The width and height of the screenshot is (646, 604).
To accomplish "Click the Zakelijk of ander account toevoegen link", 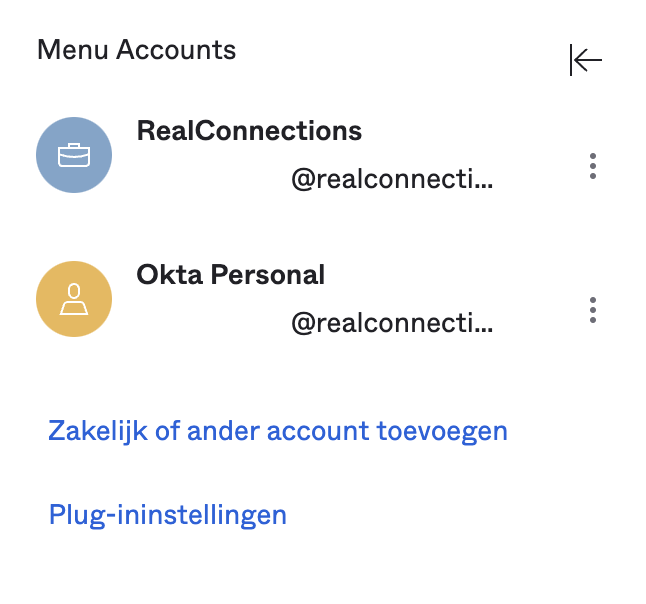I will [278, 431].
